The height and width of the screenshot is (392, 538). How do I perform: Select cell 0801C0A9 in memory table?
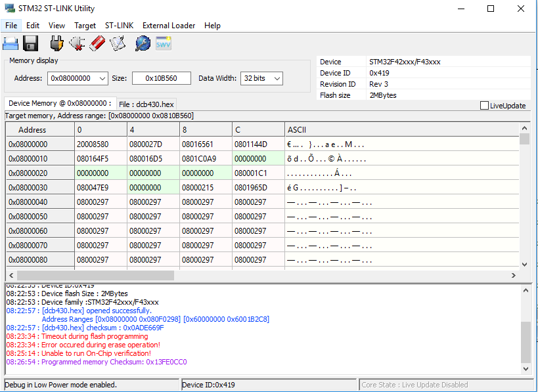206,159
